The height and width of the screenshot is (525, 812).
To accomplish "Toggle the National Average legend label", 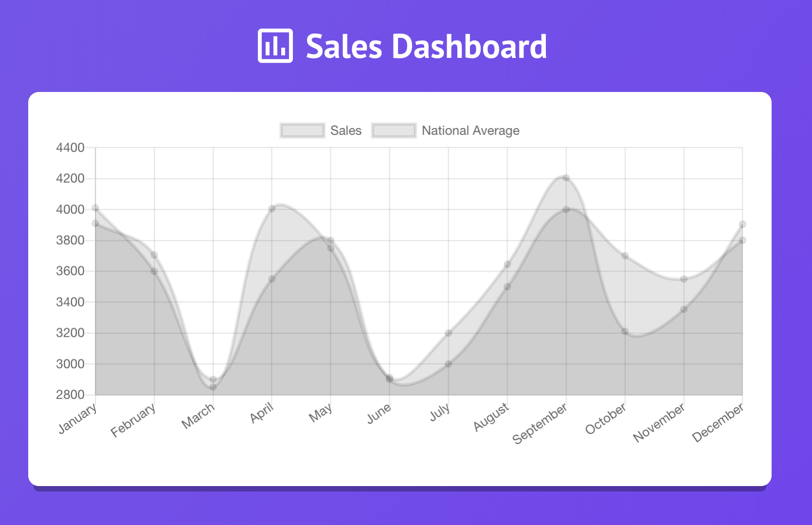I will (470, 130).
